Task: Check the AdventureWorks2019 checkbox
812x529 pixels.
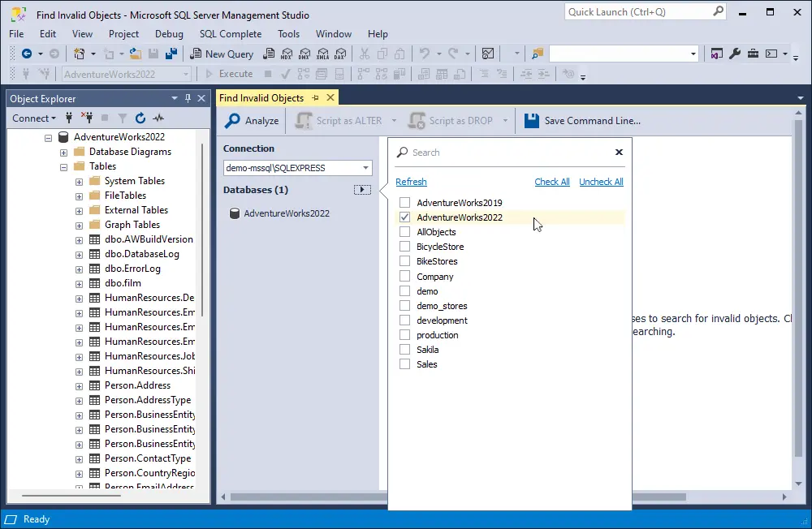Action: point(404,203)
